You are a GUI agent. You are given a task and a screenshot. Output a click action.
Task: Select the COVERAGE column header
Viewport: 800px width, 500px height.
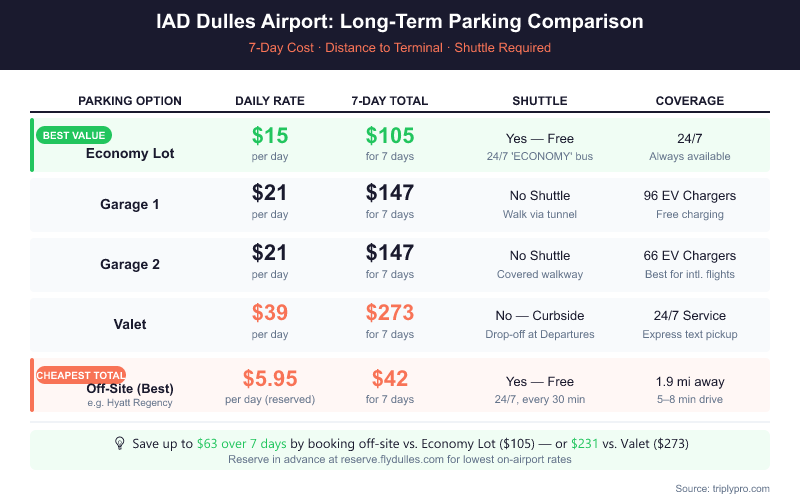[x=690, y=101]
